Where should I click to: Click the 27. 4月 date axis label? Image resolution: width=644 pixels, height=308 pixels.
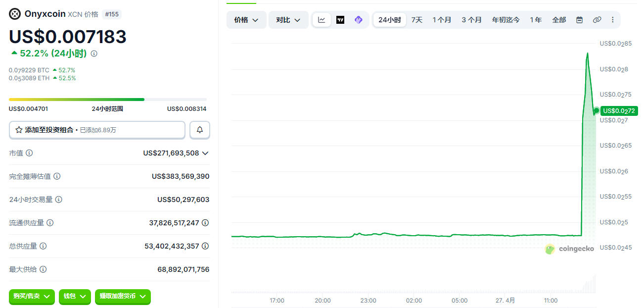pos(505,301)
